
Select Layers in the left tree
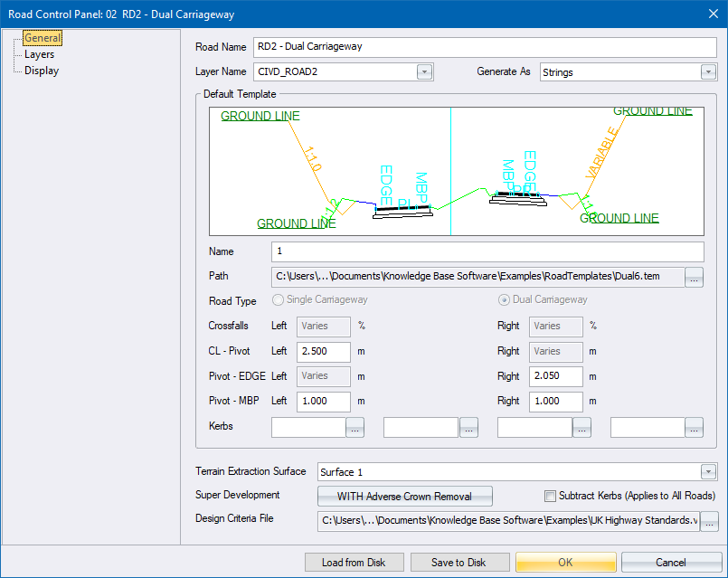pyautogui.click(x=39, y=54)
